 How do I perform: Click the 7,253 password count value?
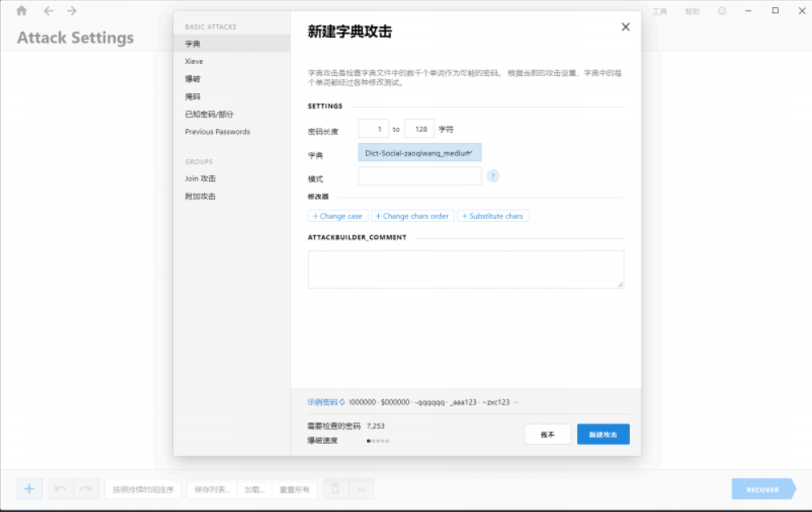376,426
